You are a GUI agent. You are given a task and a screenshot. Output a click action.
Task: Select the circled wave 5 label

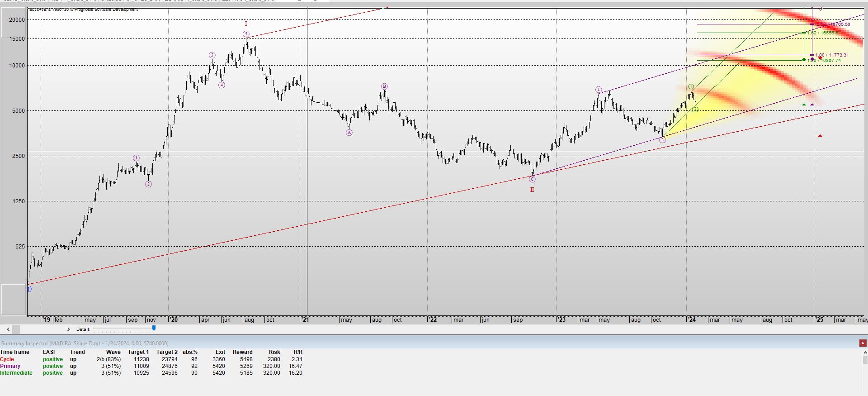point(246,34)
